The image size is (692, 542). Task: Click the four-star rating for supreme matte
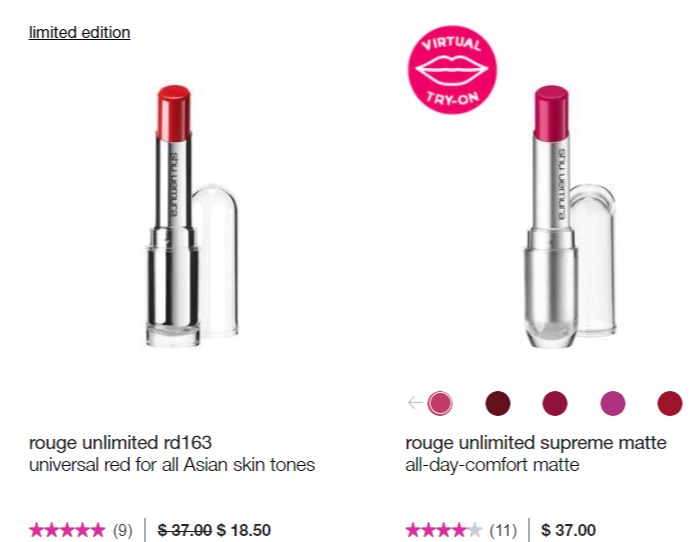tap(444, 530)
